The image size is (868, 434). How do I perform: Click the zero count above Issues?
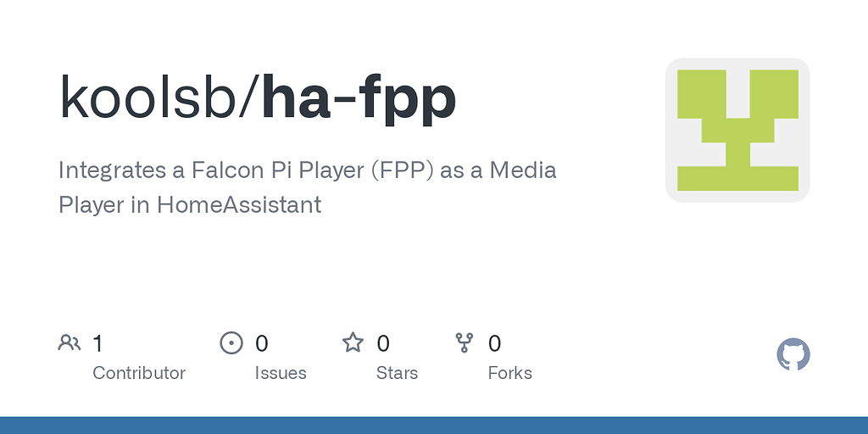pos(262,343)
